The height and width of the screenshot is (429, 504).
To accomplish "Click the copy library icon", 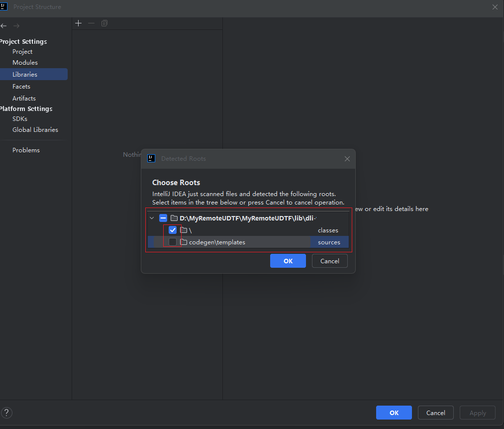I will point(104,23).
